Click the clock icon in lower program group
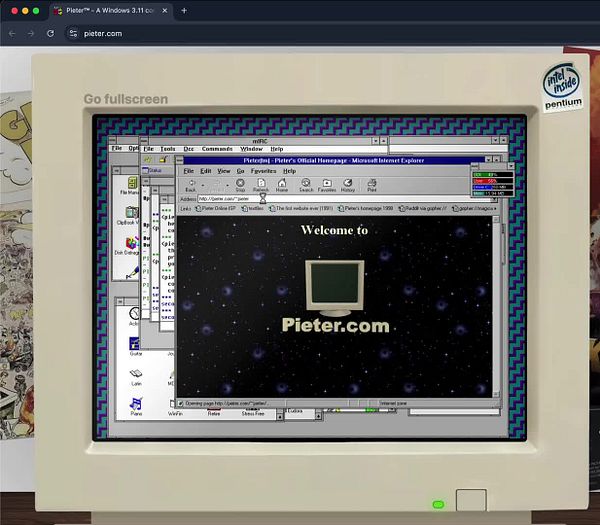Image resolution: width=600 pixels, height=525 pixels. [134, 313]
